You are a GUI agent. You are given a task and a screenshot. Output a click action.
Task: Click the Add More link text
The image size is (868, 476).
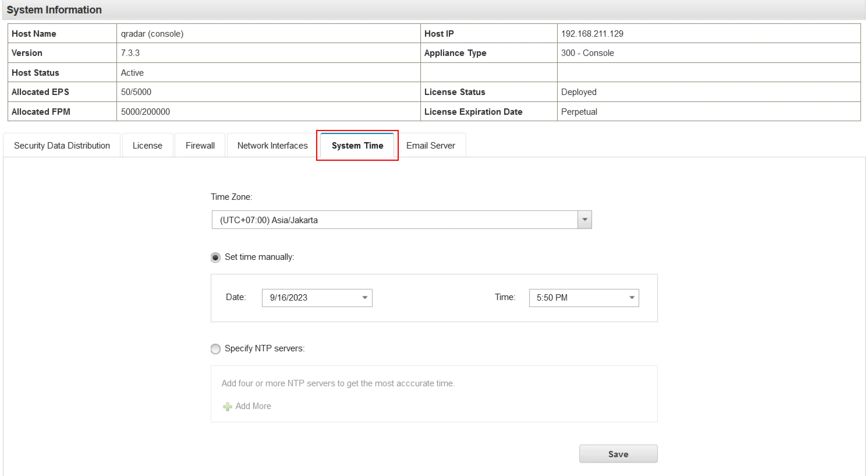click(x=253, y=406)
